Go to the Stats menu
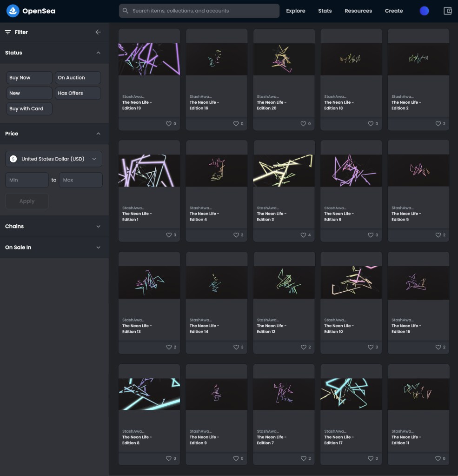The height and width of the screenshot is (476, 458). (325, 11)
